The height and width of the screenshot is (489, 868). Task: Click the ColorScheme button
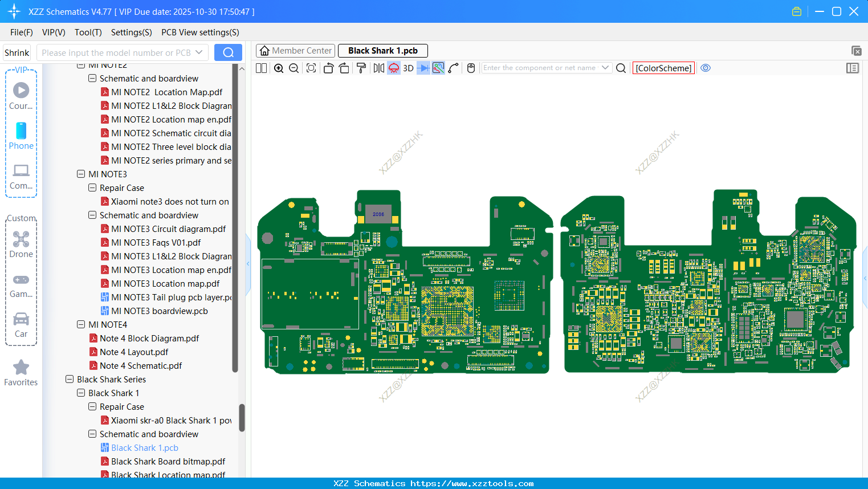663,68
